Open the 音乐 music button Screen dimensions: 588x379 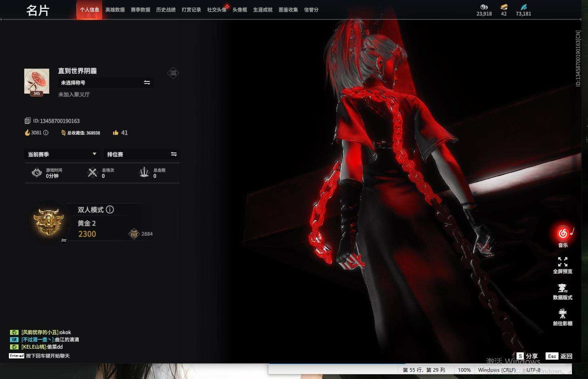tap(563, 236)
